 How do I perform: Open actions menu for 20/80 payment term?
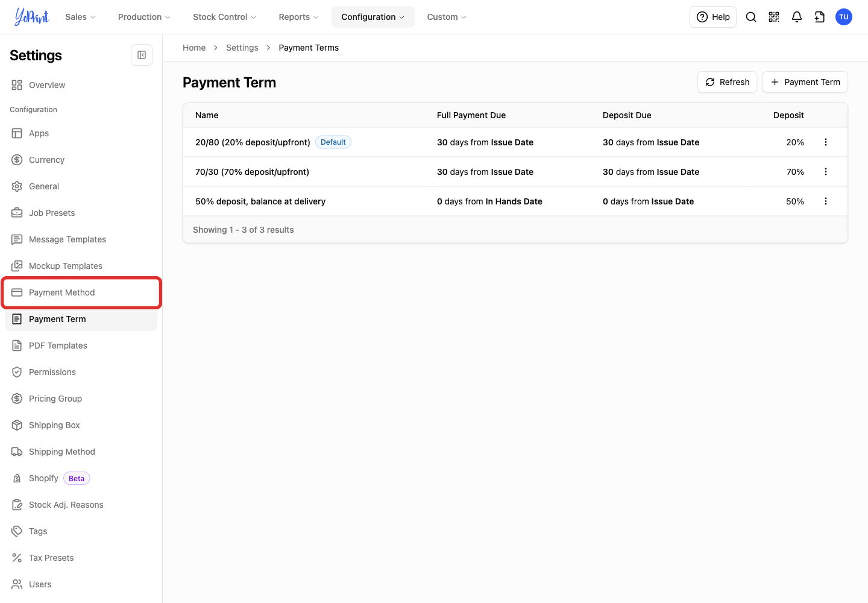click(826, 142)
